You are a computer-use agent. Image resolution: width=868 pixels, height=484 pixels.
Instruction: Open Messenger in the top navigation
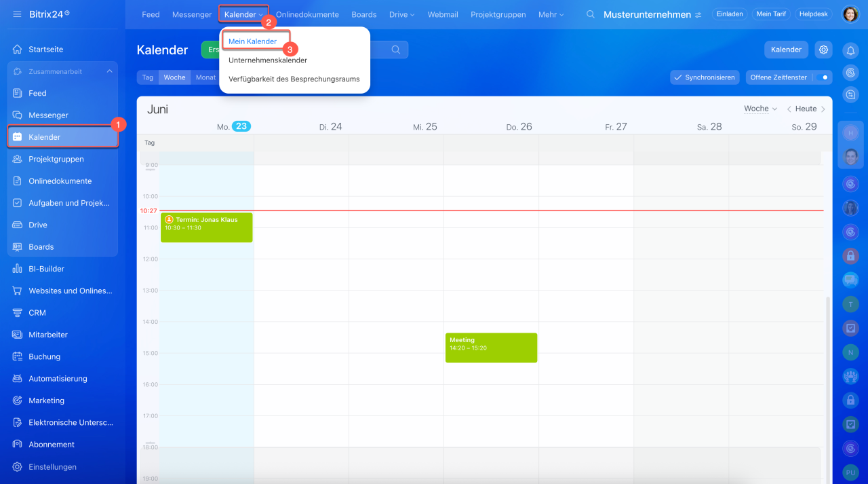point(192,14)
